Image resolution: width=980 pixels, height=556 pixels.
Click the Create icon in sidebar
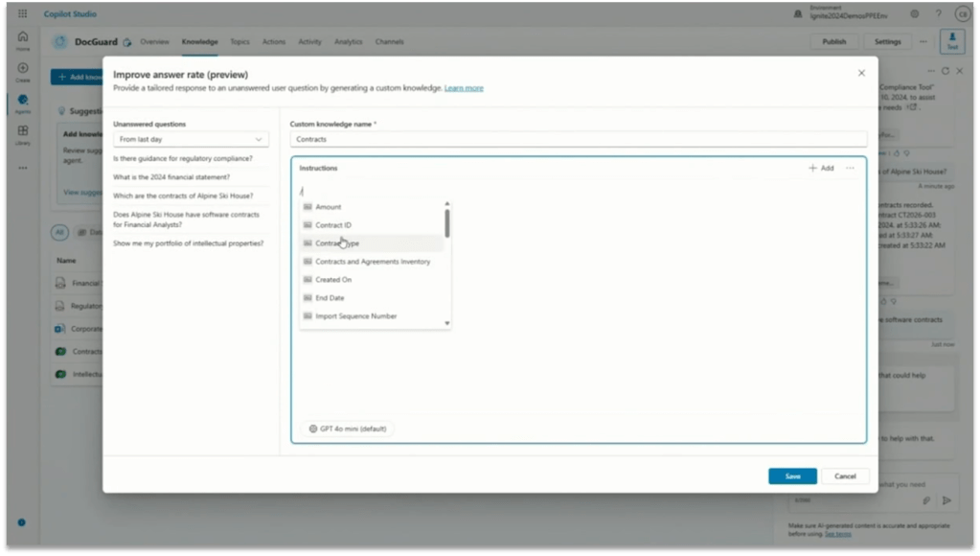tap(23, 71)
